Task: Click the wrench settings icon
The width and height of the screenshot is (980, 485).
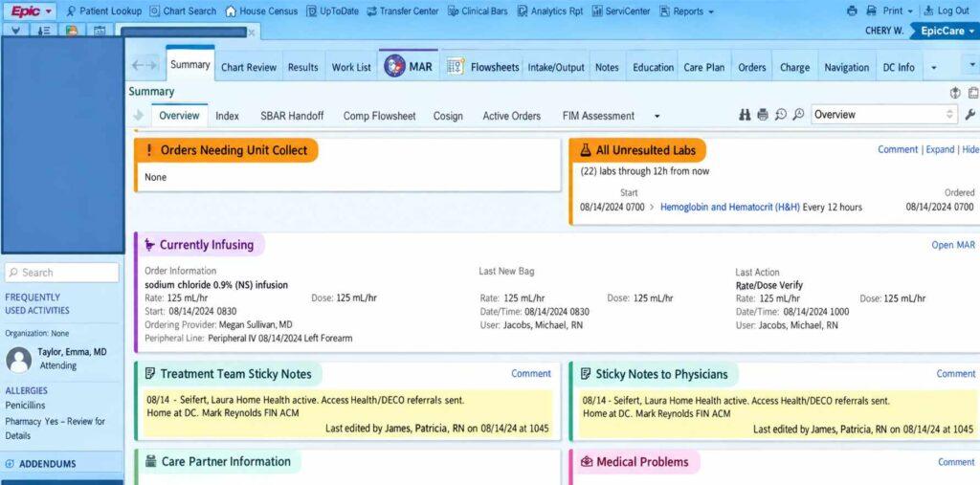Action: click(970, 115)
